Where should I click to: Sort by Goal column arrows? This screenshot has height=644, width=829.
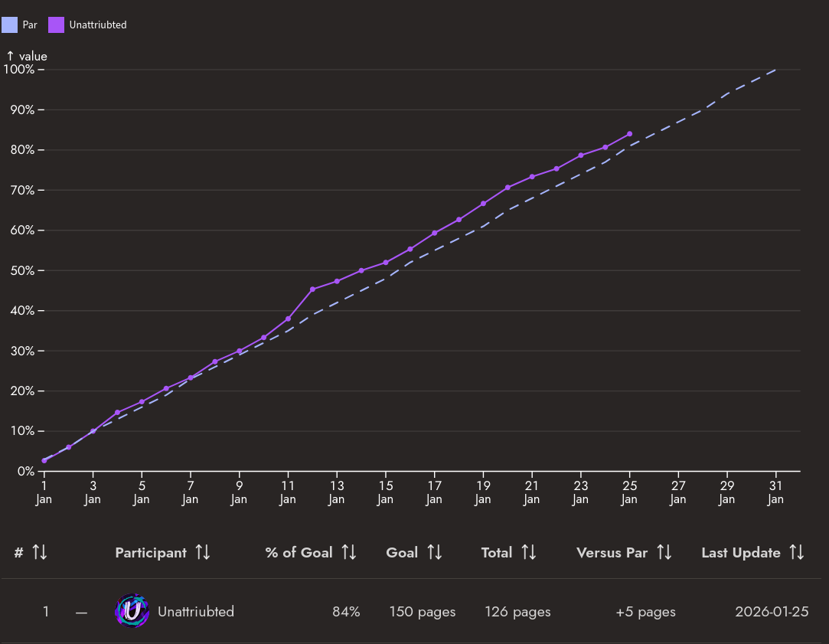click(x=435, y=553)
